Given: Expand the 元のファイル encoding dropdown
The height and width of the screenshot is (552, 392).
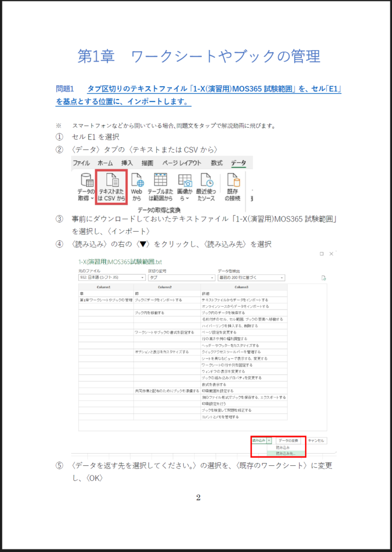Looking at the screenshot, I should [142, 278].
